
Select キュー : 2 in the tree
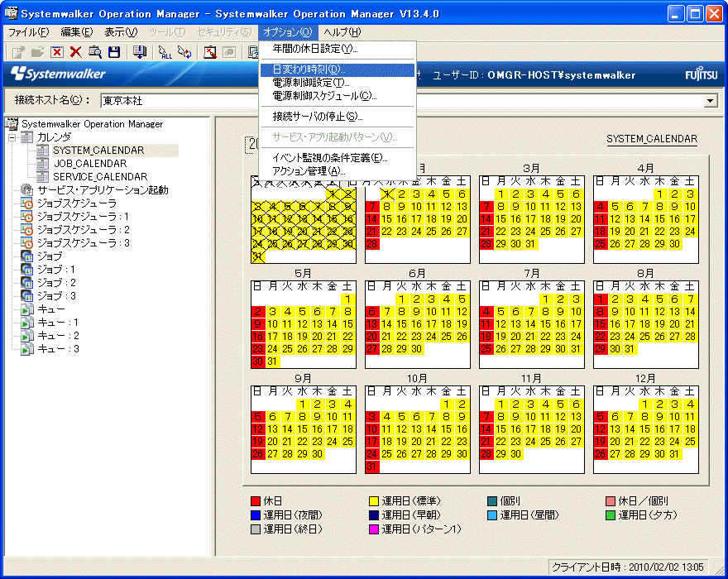point(58,336)
